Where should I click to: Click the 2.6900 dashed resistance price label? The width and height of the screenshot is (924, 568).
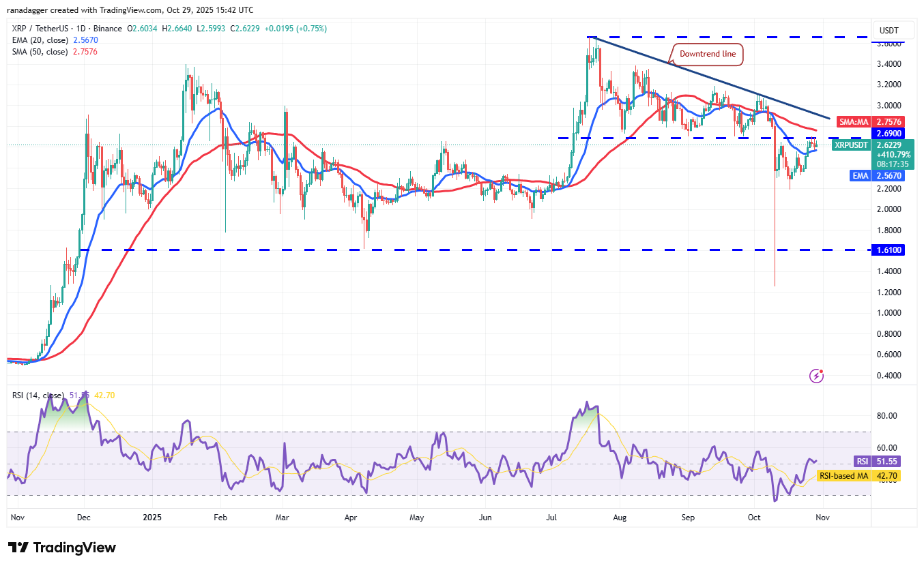888,134
